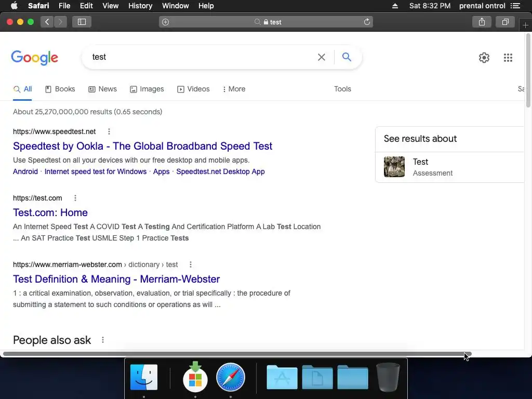Viewport: 532px width, 399px height.
Task: Open Internet speed test for Windows link
Action: click(x=96, y=171)
